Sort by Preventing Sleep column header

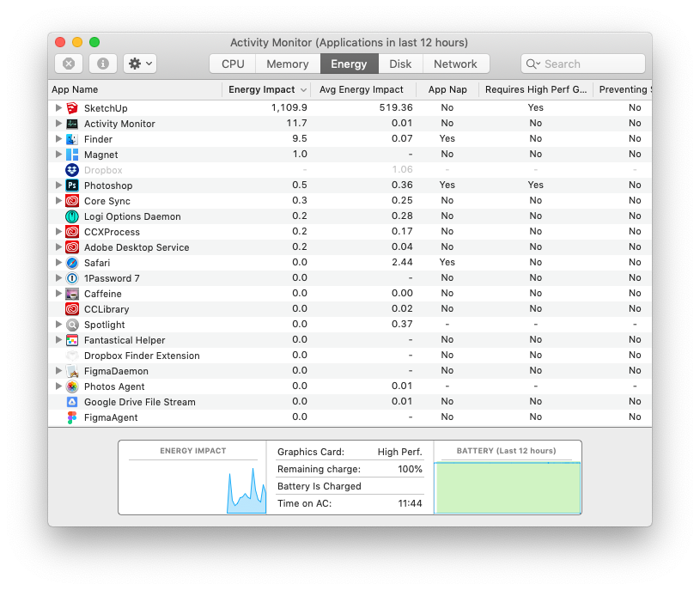[624, 89]
